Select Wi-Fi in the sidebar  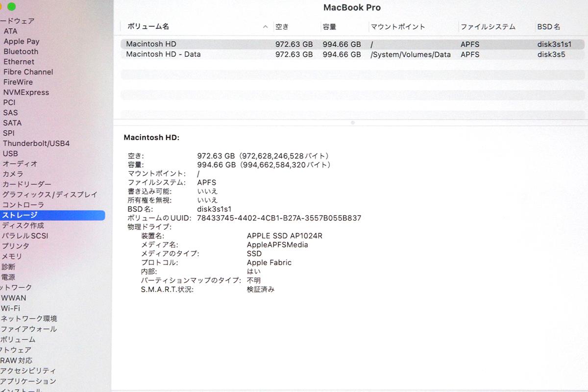[10, 308]
